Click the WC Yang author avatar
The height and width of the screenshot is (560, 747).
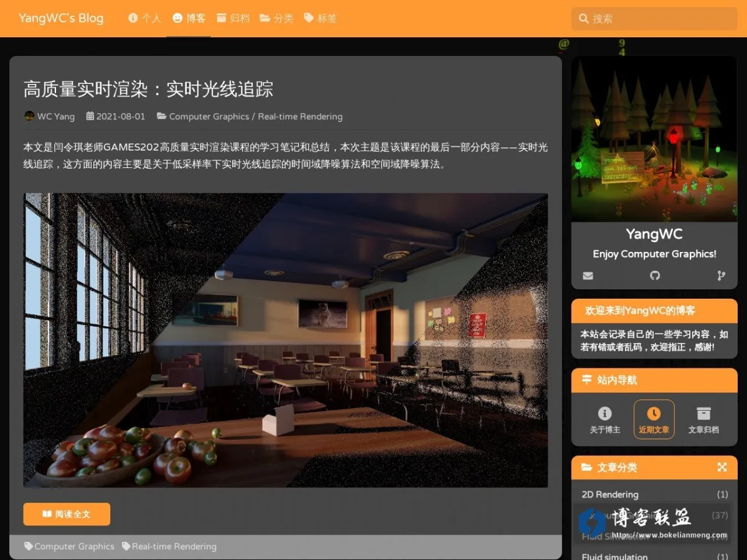pyautogui.click(x=29, y=116)
